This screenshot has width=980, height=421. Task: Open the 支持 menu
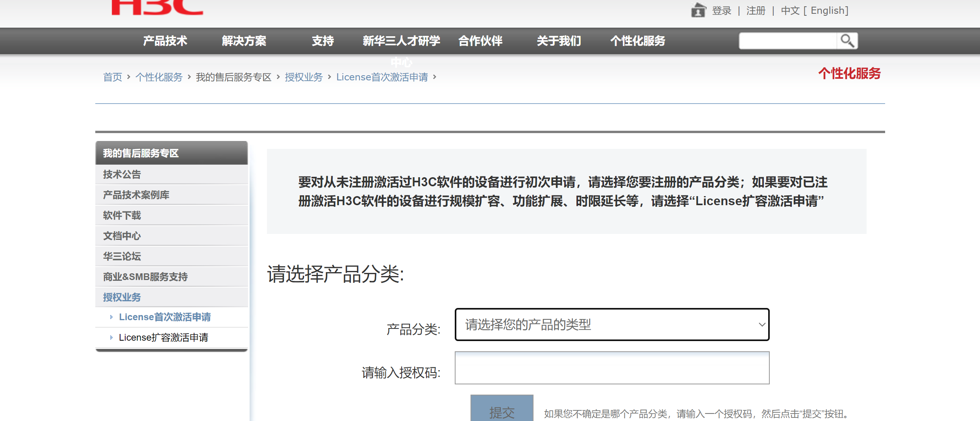click(322, 41)
